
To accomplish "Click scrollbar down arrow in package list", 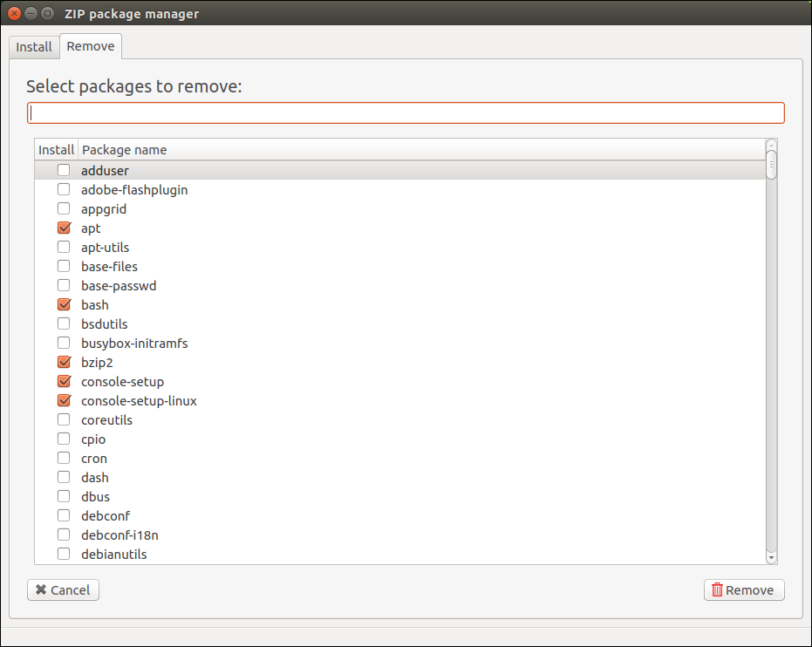I will tap(771, 557).
